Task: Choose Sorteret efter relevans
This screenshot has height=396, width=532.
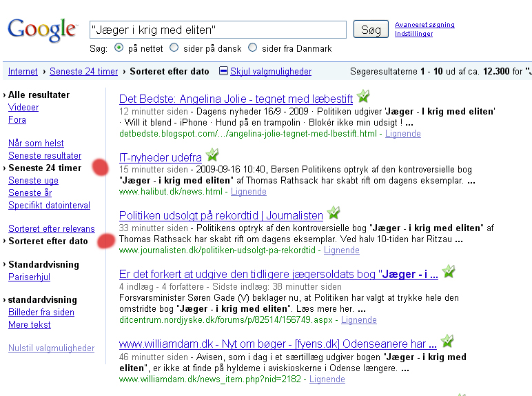Action: (x=52, y=229)
